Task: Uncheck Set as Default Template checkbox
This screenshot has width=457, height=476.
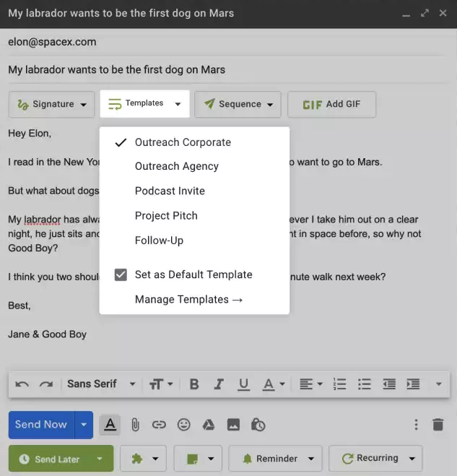Action: click(121, 274)
